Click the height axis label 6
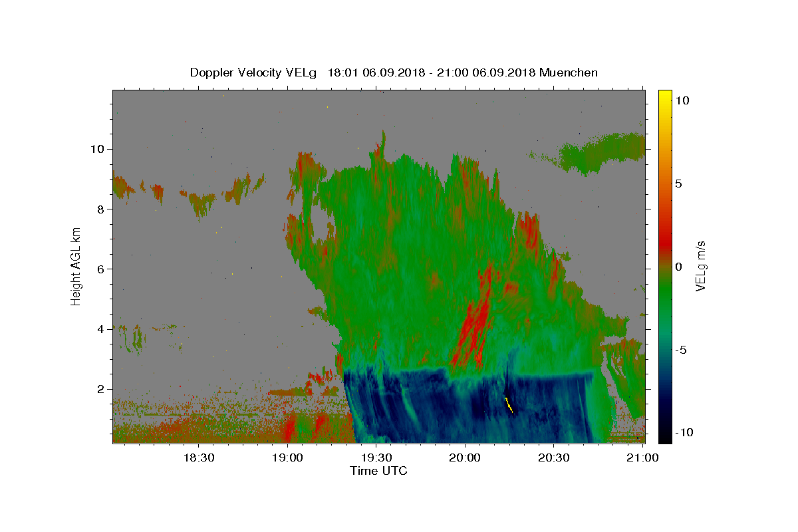 102,269
